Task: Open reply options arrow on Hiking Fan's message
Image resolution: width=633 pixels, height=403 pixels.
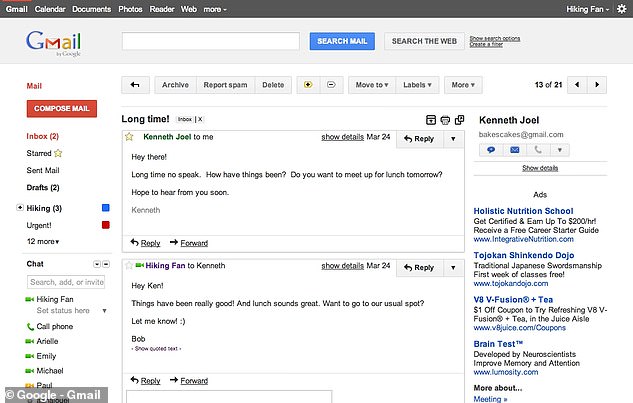Action: pos(453,268)
